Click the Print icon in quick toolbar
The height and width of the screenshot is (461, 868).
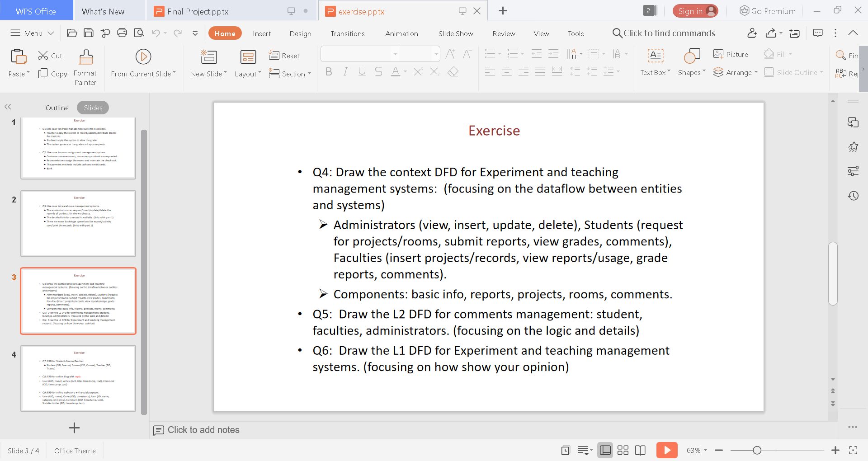click(122, 33)
